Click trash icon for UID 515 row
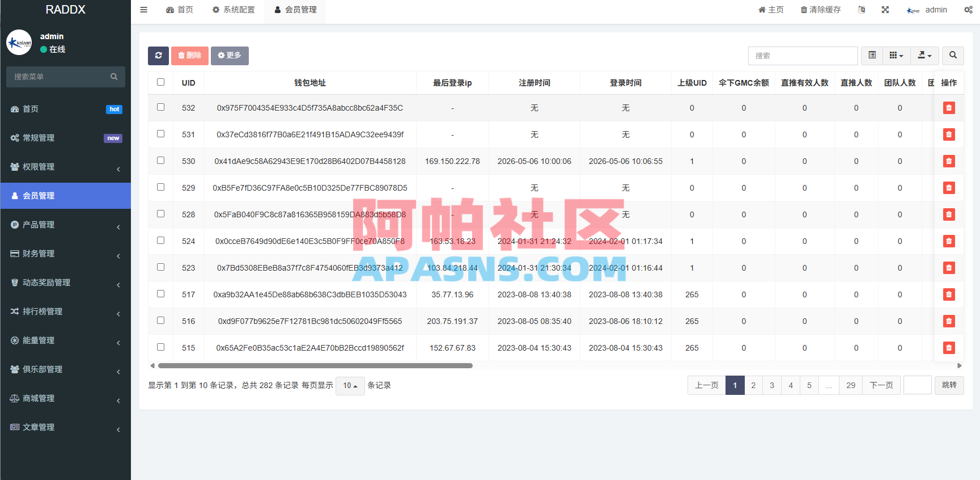This screenshot has width=980, height=480. (x=949, y=348)
